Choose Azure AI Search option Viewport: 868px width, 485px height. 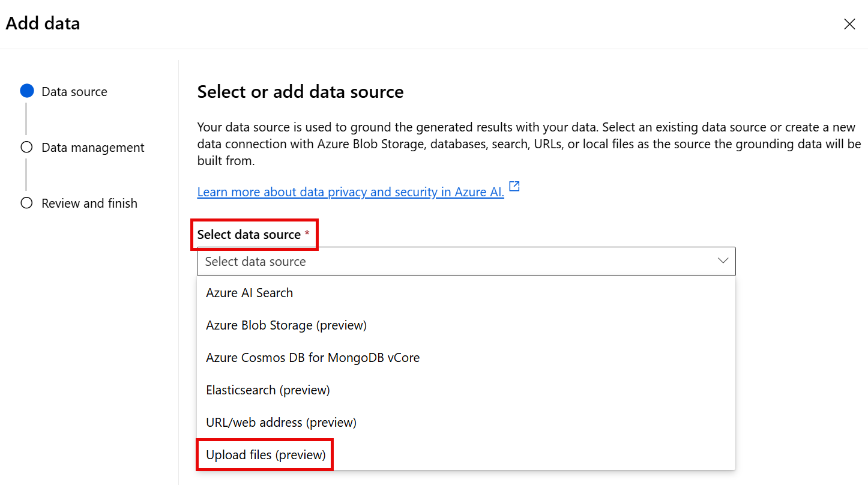click(466, 293)
